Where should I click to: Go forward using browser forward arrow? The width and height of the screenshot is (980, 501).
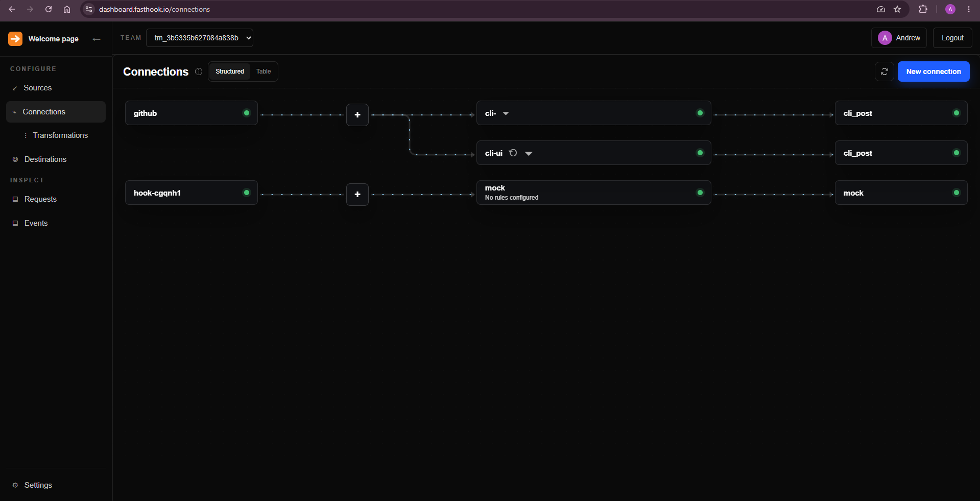30,9
